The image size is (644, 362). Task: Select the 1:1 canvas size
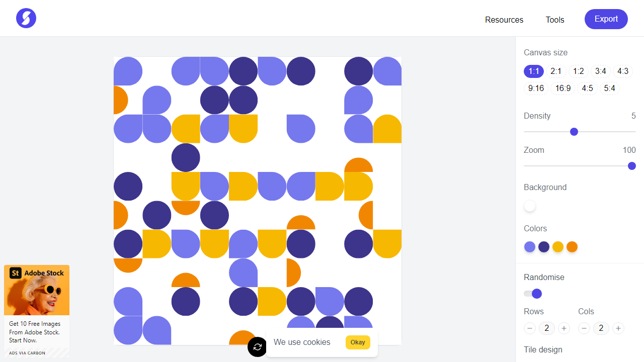click(x=533, y=71)
